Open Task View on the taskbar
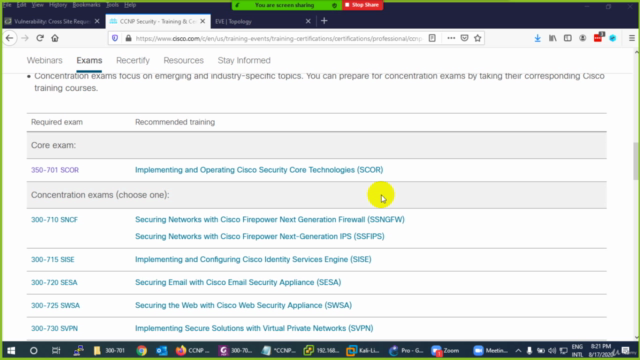This screenshot has width=640, height=360. pyautogui.click(x=56, y=351)
